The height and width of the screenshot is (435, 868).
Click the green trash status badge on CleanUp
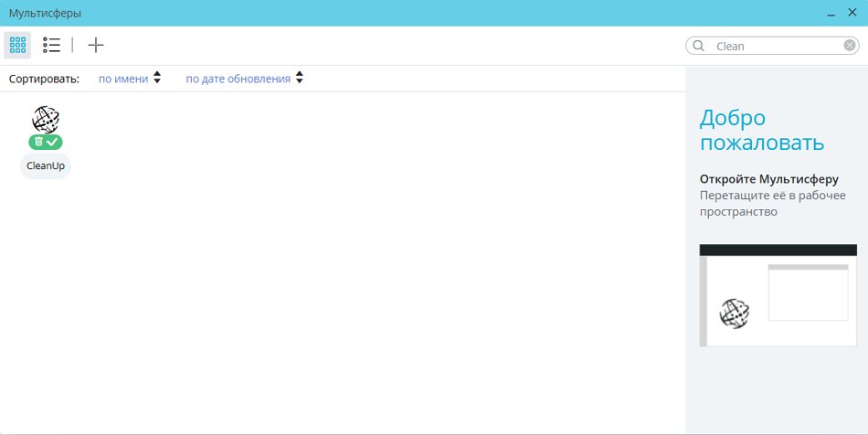point(46,143)
